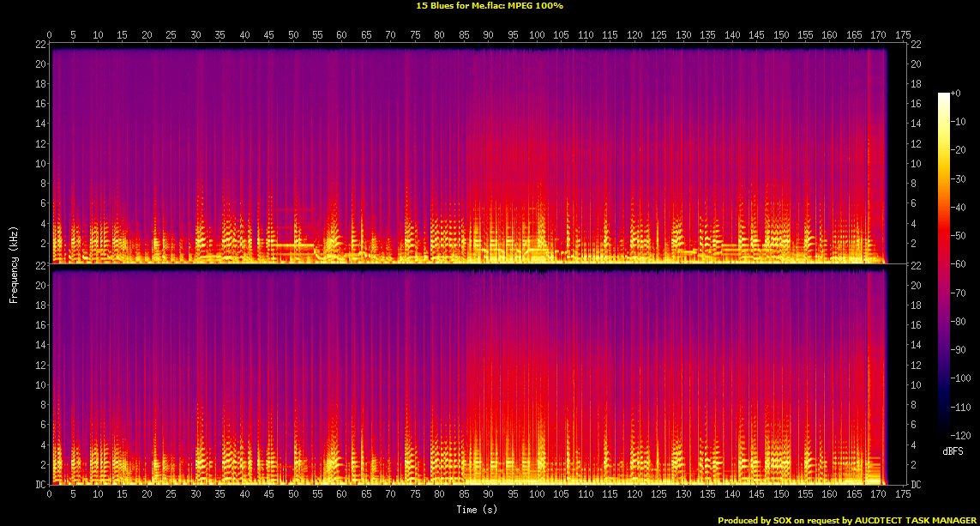Click the 100 second mark on top time axis
The image size is (980, 526).
[537, 35]
